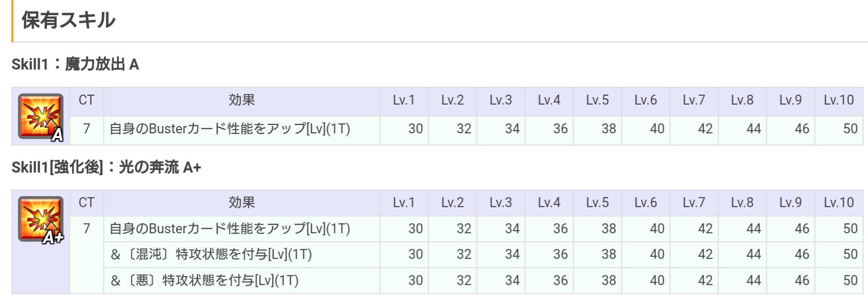This screenshot has width=868, height=297.
Task: Click second table Busterカード性能をアップ effect text
Action: pos(230,229)
